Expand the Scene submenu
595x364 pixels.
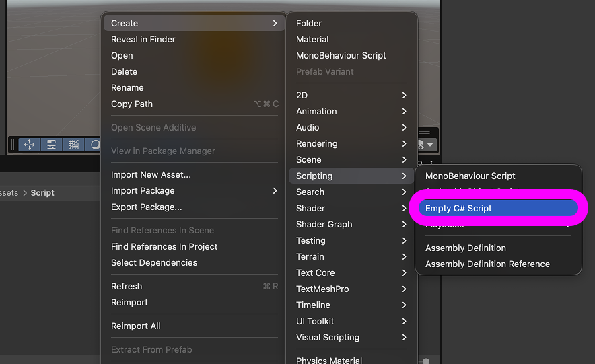click(x=351, y=159)
